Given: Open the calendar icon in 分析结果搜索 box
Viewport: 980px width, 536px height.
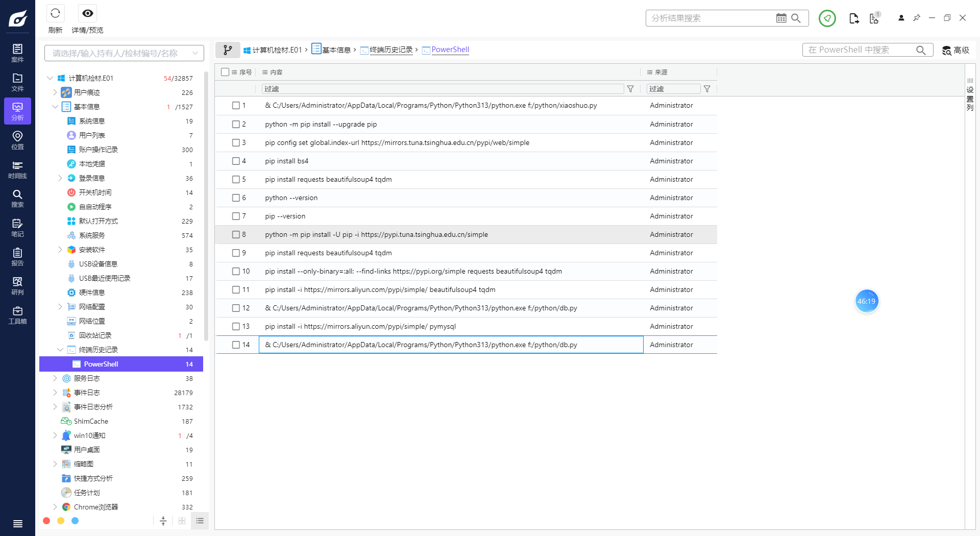Looking at the screenshot, I should click(781, 18).
